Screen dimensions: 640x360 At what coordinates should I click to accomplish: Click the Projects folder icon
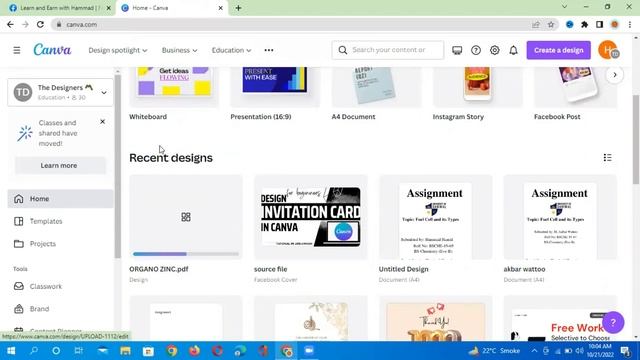19,244
